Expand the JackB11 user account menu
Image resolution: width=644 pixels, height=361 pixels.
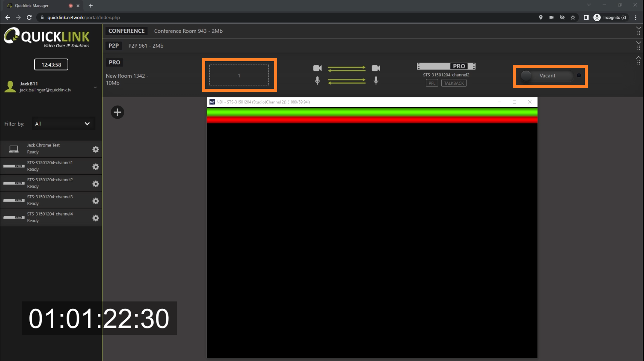[95, 87]
